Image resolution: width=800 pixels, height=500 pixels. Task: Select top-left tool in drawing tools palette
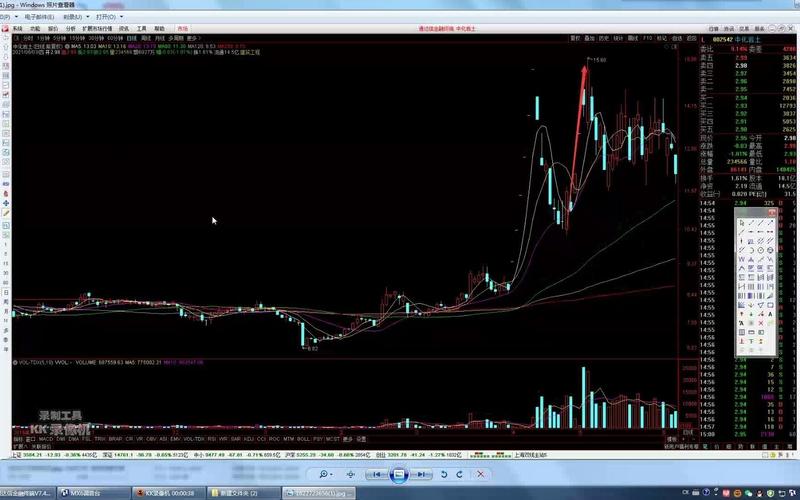(741, 222)
